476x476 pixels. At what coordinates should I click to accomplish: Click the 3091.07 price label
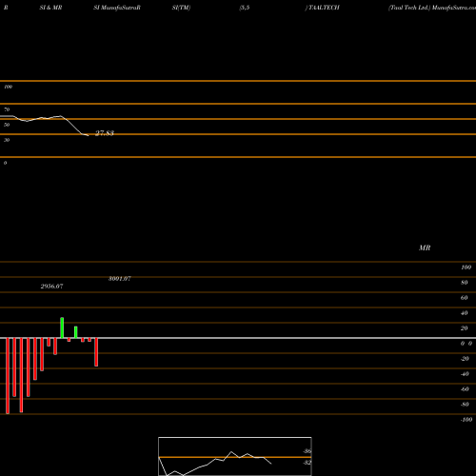[x=120, y=279]
